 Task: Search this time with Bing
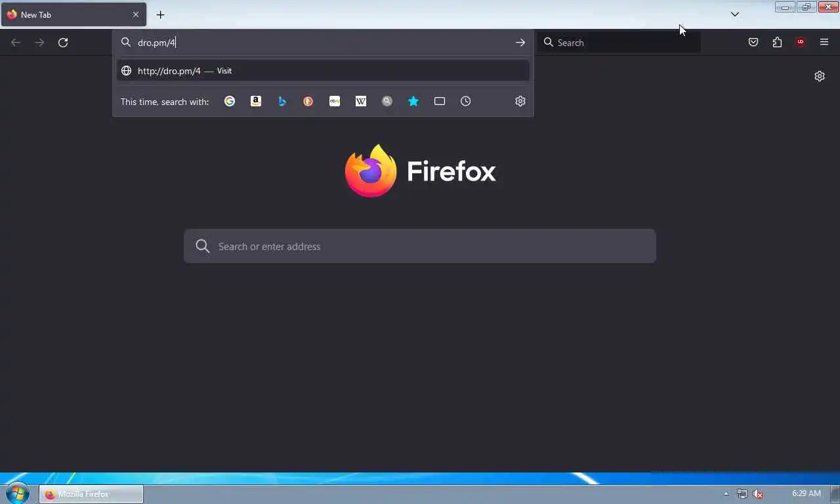click(x=282, y=101)
